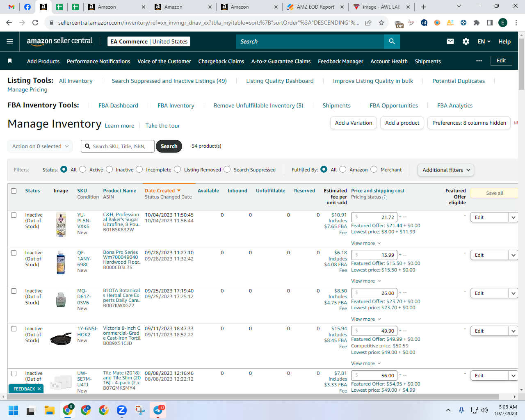Expand View more under the Bona Pro price

click(x=366, y=281)
